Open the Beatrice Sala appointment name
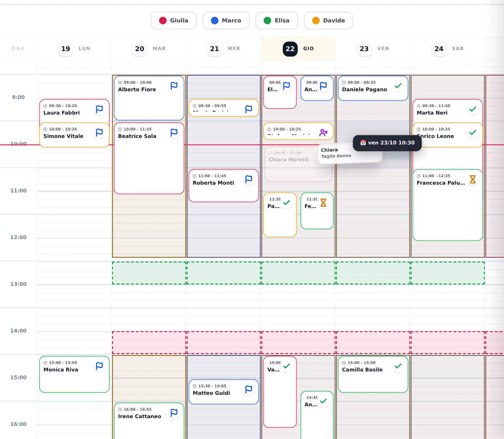 click(x=137, y=136)
